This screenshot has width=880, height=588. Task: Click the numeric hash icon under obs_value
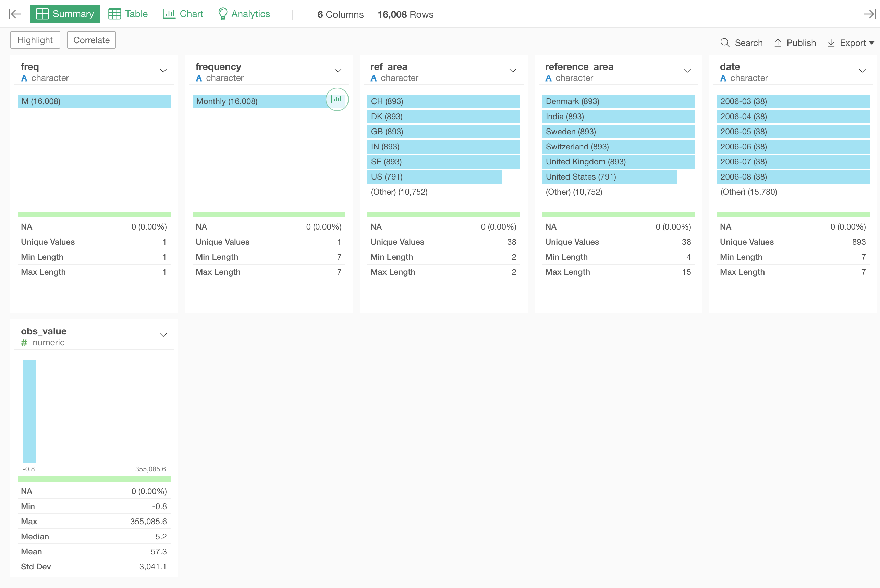click(x=24, y=342)
